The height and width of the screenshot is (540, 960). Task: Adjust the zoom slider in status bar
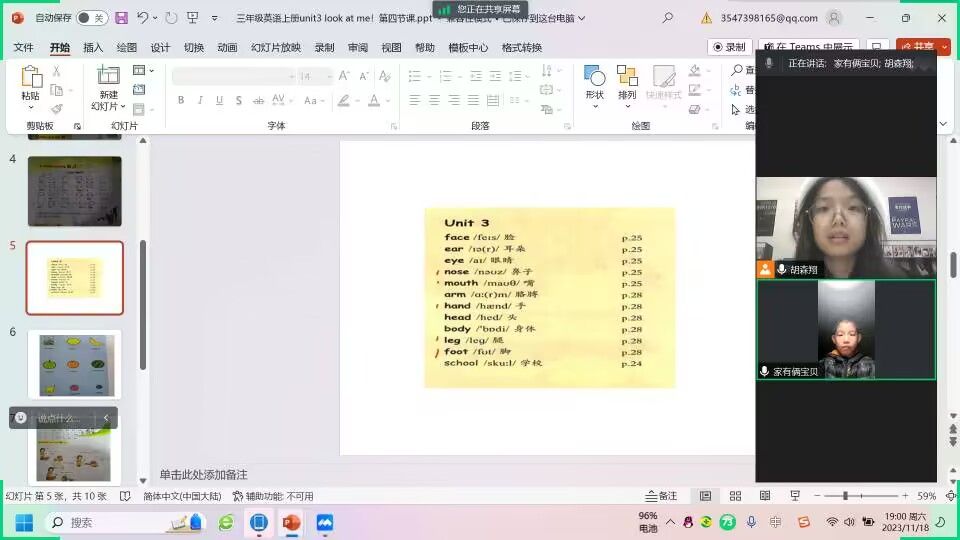tap(846, 496)
